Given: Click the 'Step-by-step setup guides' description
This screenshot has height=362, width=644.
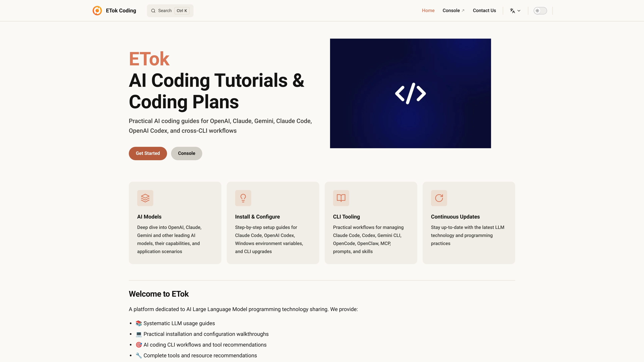Looking at the screenshot, I should point(269,239).
